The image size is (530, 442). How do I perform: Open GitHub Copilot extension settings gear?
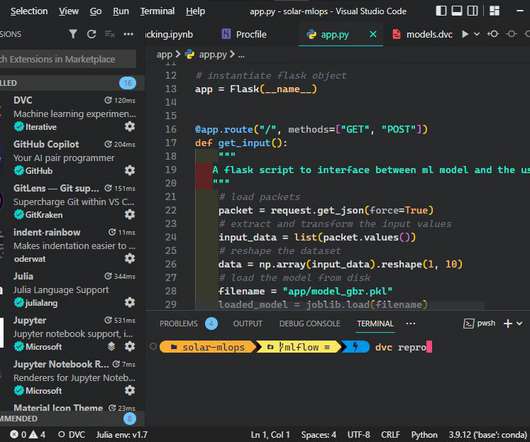(130, 171)
